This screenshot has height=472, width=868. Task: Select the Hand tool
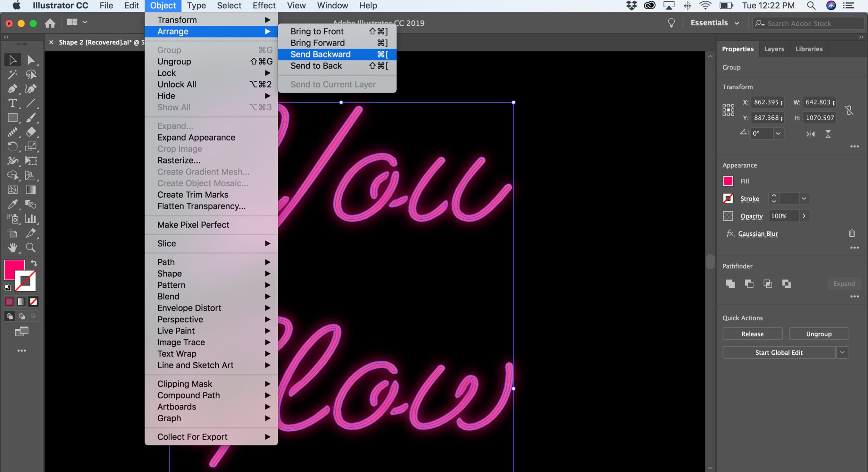point(13,247)
